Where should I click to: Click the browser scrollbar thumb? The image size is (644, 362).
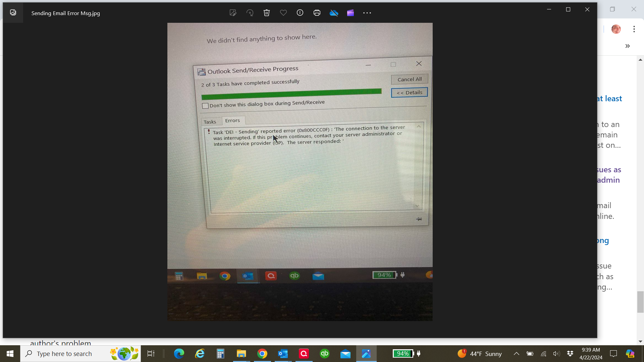click(640, 302)
